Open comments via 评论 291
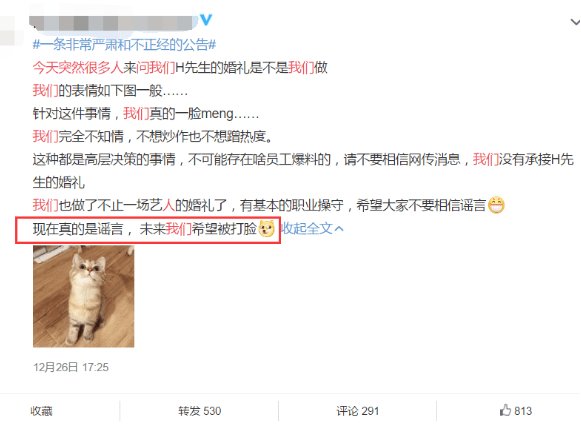Screen dimensions: 581x437 tap(358, 411)
